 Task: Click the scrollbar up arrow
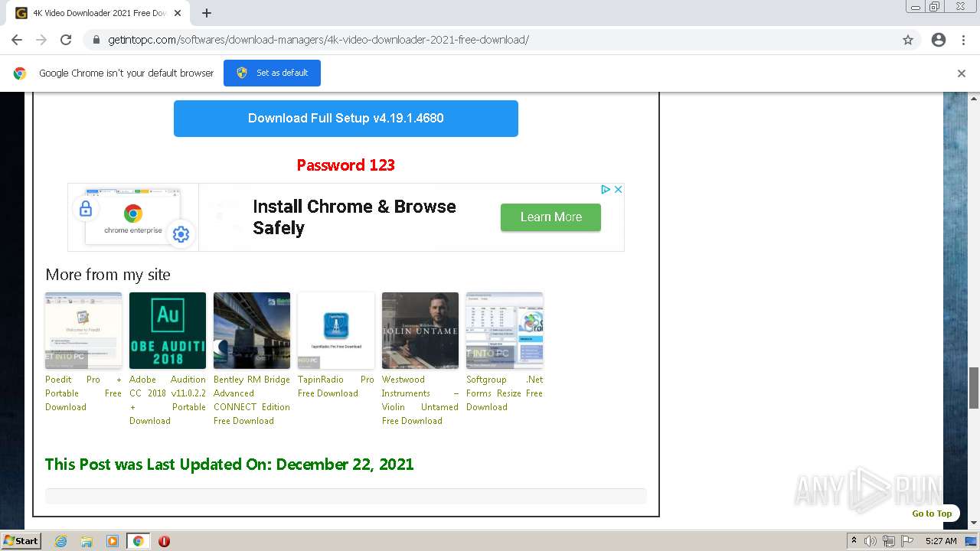(974, 98)
